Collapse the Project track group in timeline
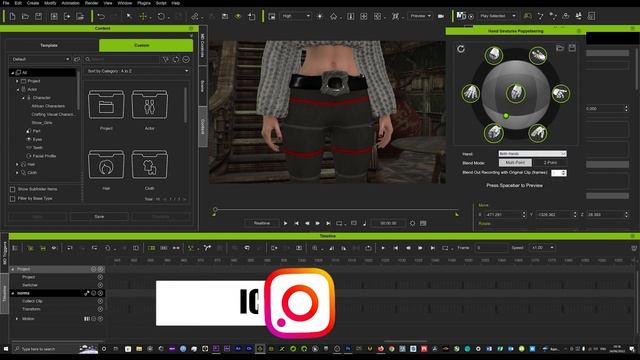Viewport: 640px width, 360px height. 13,269
